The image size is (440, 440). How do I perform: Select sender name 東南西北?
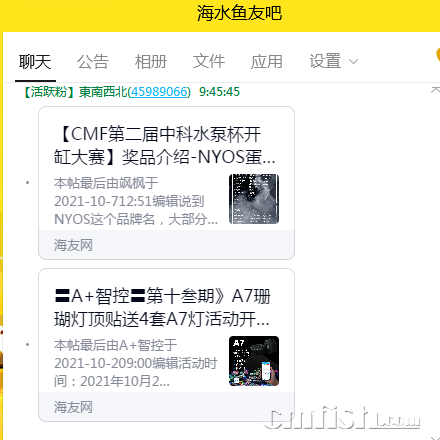[x=103, y=92]
